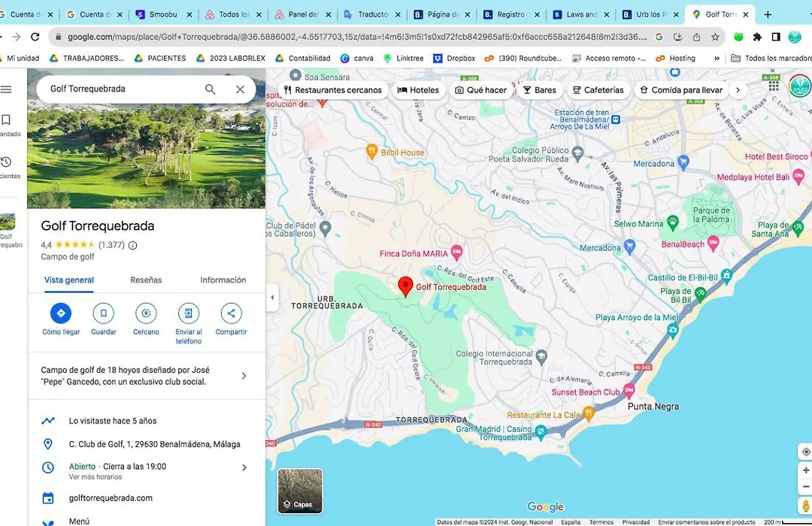Open the browser extensions puzzle icon

[757, 37]
